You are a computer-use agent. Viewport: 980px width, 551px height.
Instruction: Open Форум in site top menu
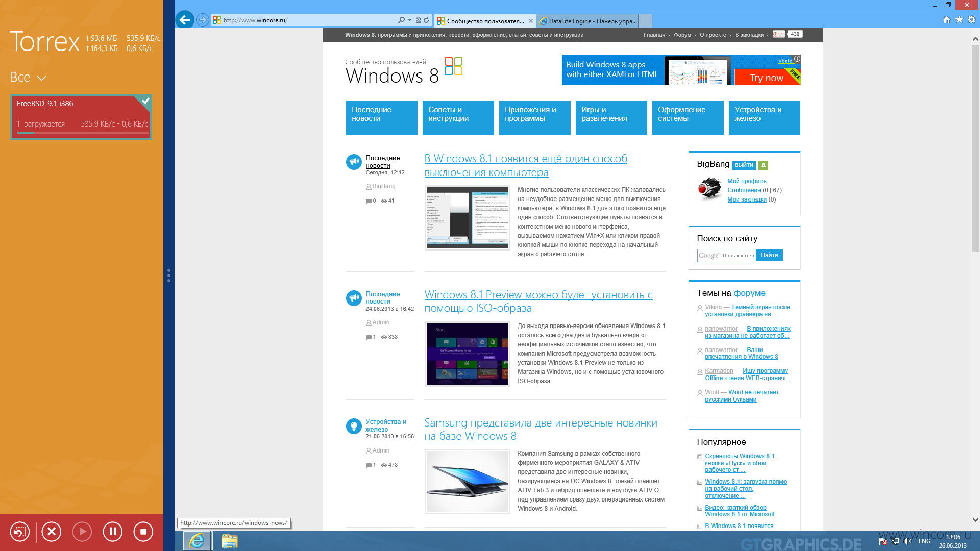click(682, 35)
